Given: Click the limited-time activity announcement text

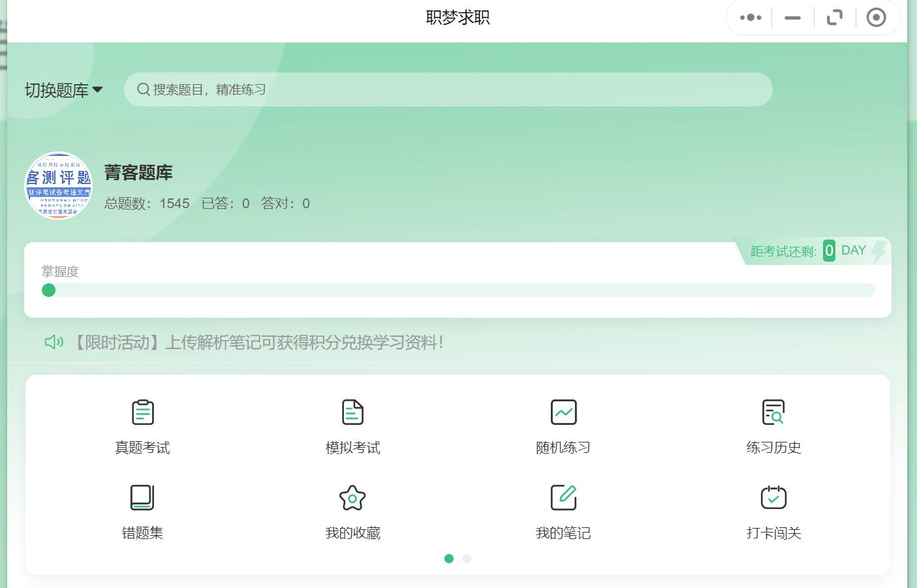Looking at the screenshot, I should tap(261, 341).
